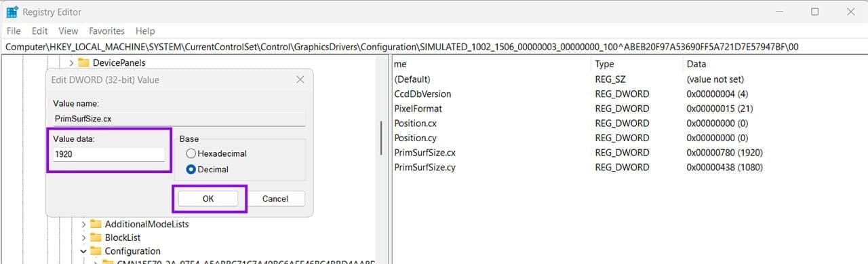The image size is (868, 264).
Task: Click the data cell 0x00000004 (4)
Action: 717,94
